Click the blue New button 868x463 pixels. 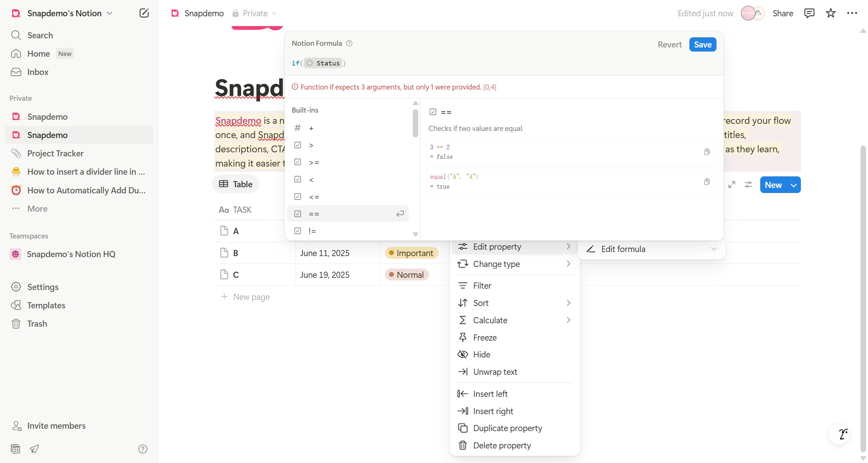pos(773,185)
